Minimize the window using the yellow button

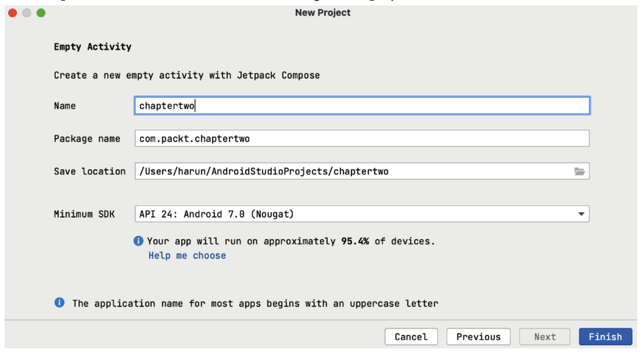pos(27,13)
